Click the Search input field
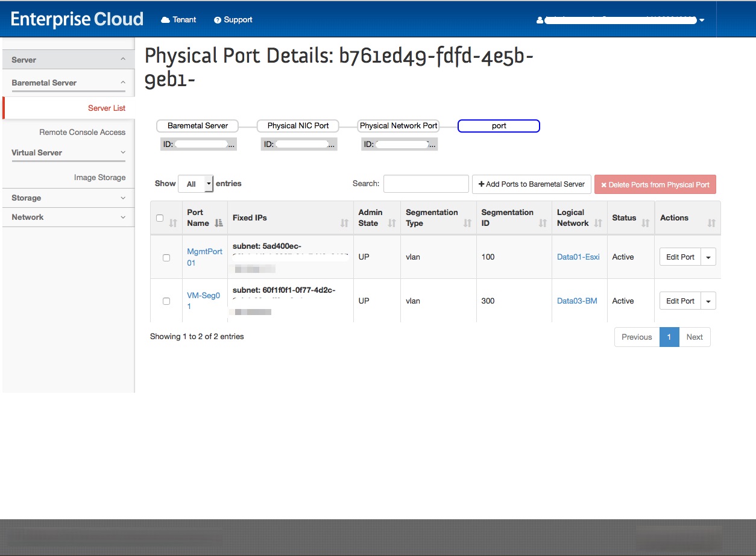Viewport: 756px width, 556px height. click(426, 184)
